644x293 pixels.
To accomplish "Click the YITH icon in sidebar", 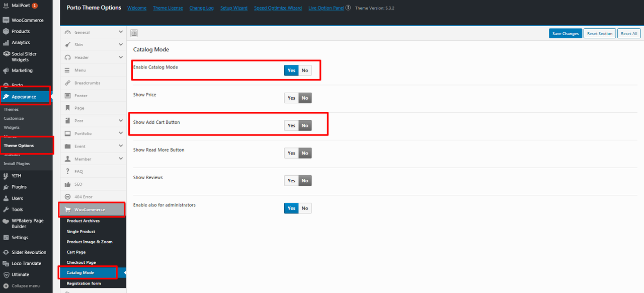I will point(6,176).
